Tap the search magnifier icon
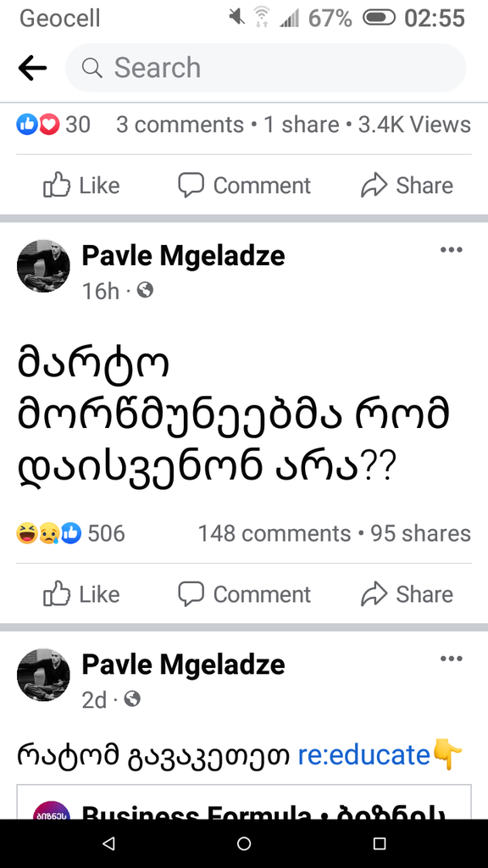The height and width of the screenshot is (868, 488). 91,68
